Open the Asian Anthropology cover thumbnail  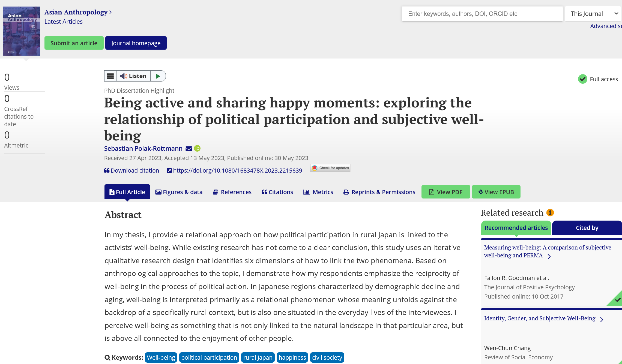click(x=21, y=31)
